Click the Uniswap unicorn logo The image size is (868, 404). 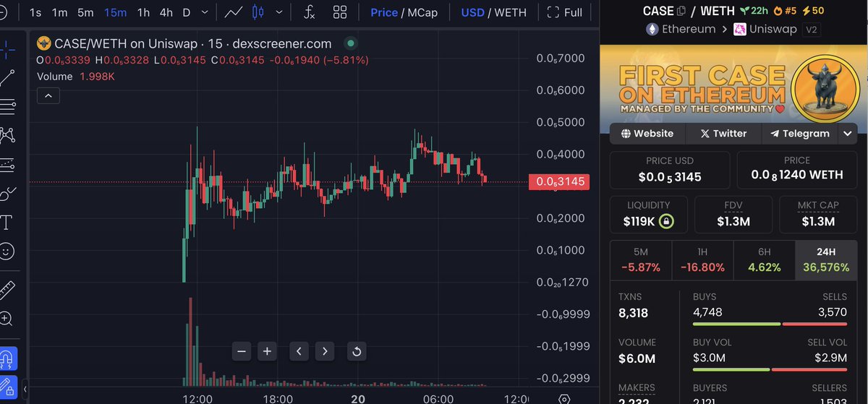[741, 30]
